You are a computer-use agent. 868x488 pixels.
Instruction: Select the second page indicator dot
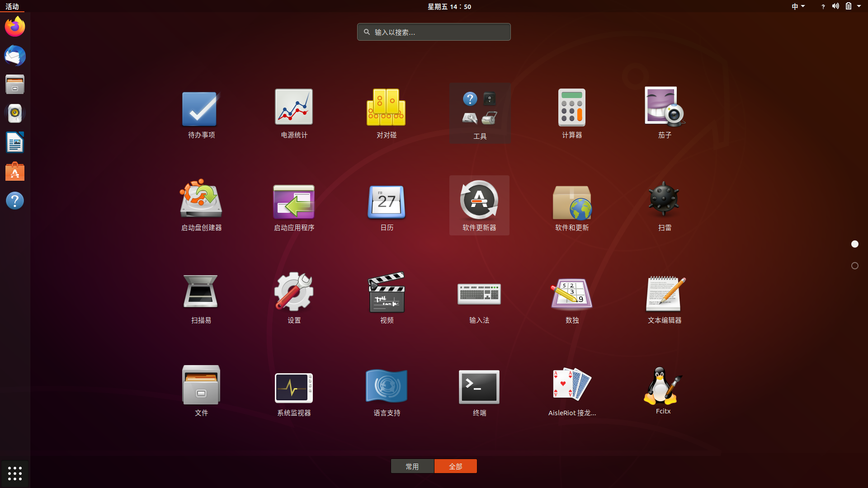(x=854, y=266)
